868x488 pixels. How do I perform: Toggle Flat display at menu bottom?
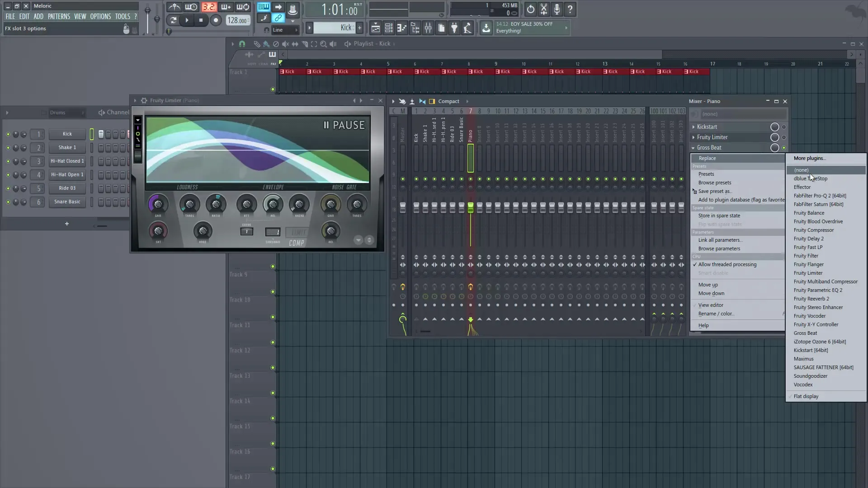point(807,396)
